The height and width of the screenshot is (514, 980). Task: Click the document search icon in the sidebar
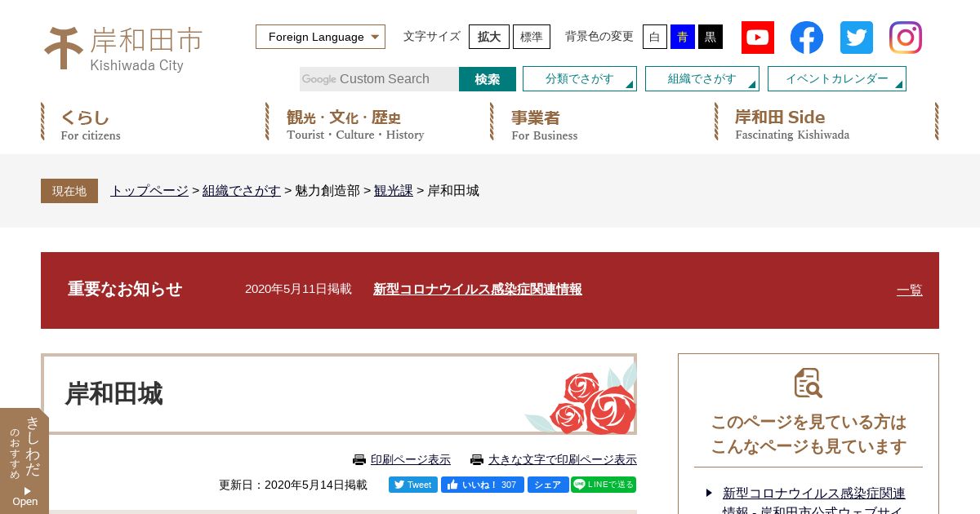tap(808, 383)
